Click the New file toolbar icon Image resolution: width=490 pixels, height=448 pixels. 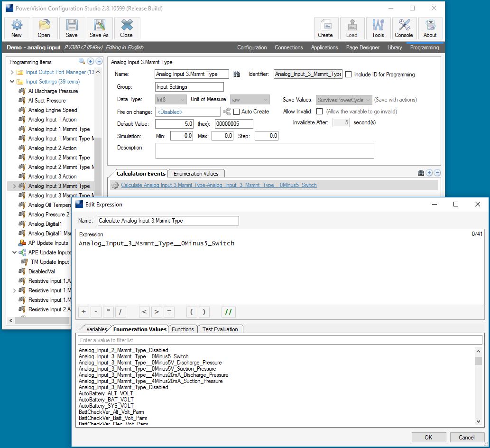17,28
